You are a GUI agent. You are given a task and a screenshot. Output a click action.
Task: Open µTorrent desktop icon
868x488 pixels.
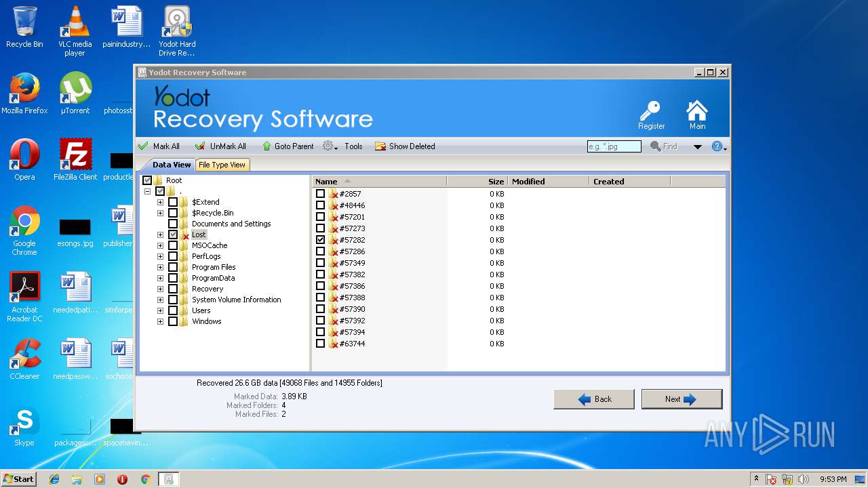[75, 94]
